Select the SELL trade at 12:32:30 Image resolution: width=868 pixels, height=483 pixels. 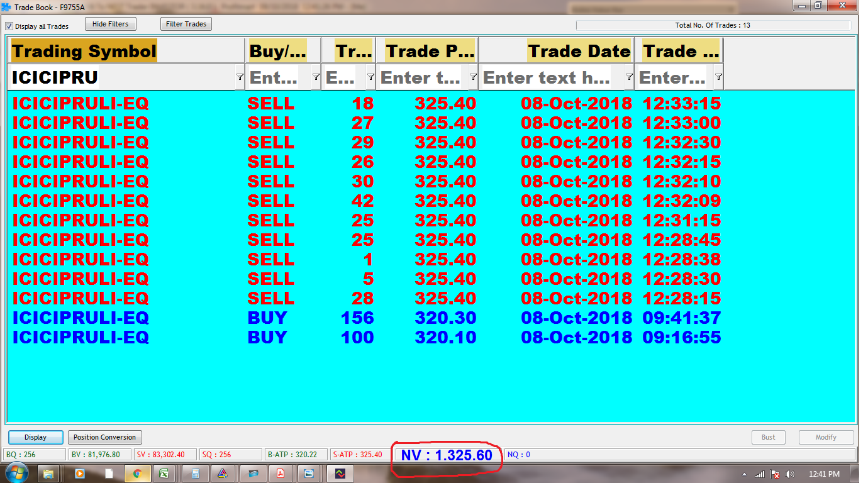[367, 142]
